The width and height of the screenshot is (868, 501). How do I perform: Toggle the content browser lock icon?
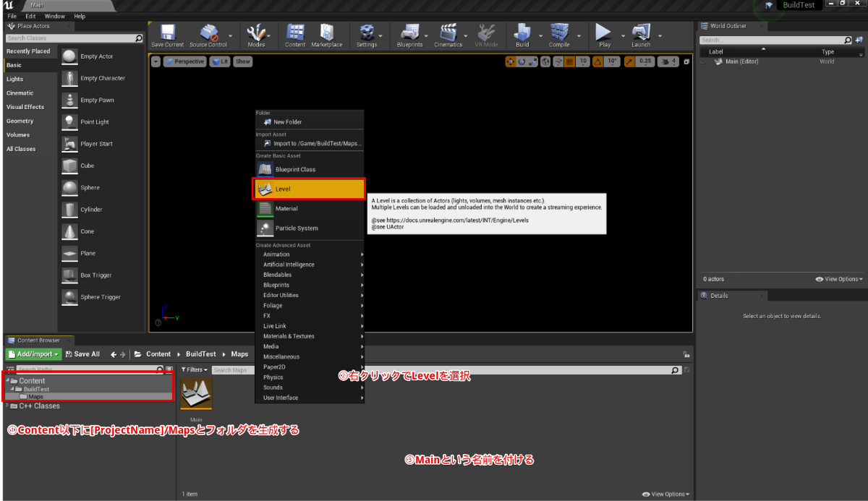click(686, 354)
